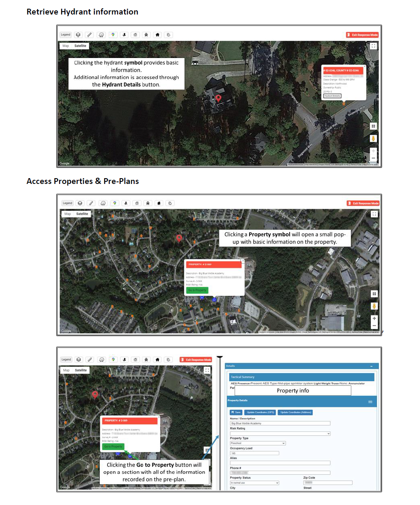Toggle fullscreen on the hydrant map
The height and width of the screenshot is (505, 420).
click(373, 46)
